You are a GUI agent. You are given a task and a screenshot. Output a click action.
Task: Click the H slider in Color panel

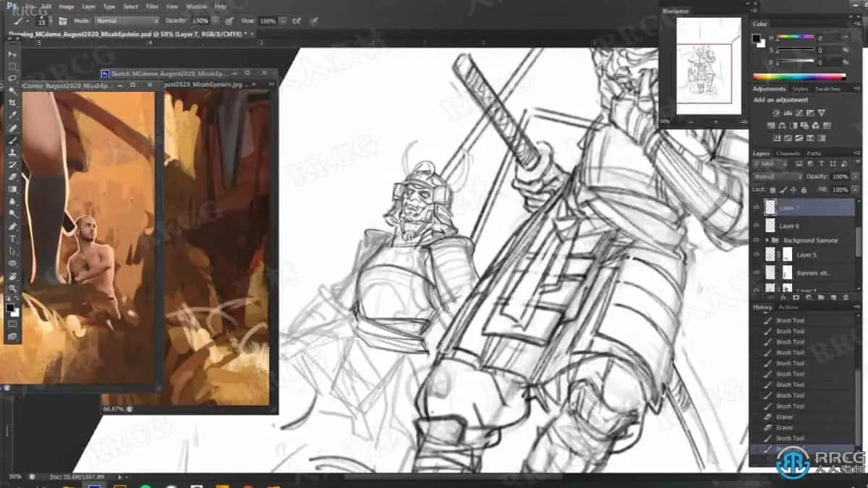[795, 38]
